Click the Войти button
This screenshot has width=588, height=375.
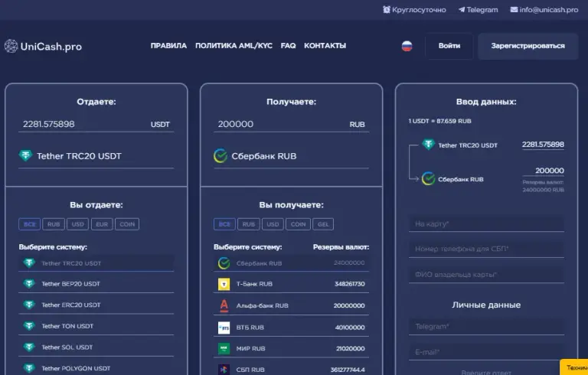(x=449, y=46)
